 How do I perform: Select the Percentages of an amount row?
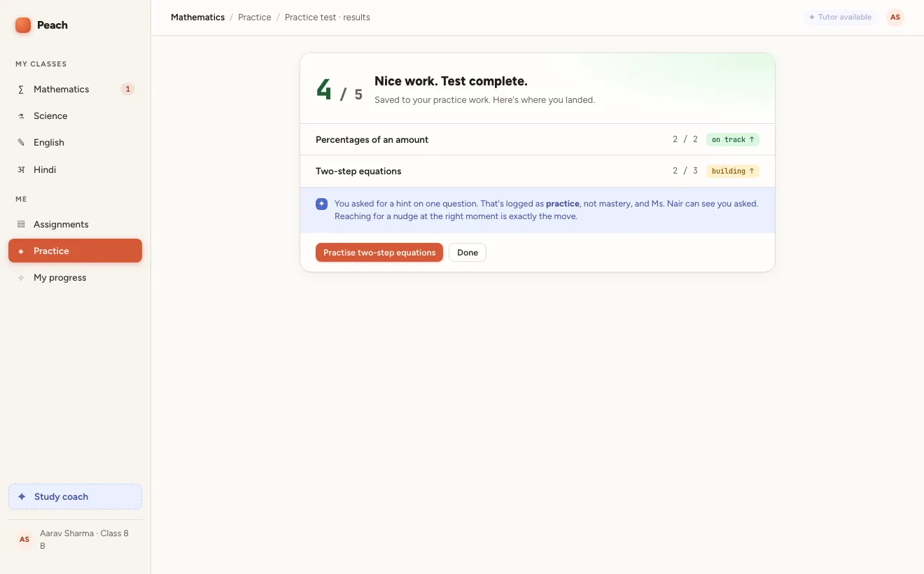point(538,140)
